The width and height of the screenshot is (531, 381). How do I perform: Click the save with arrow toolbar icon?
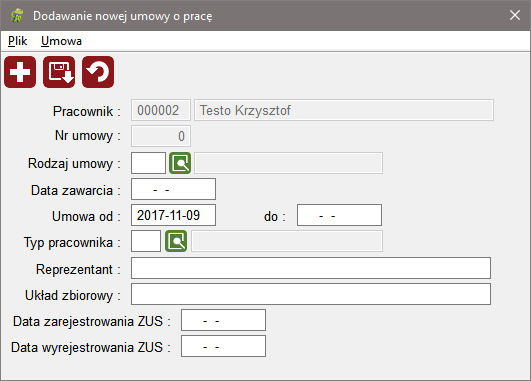(x=59, y=72)
